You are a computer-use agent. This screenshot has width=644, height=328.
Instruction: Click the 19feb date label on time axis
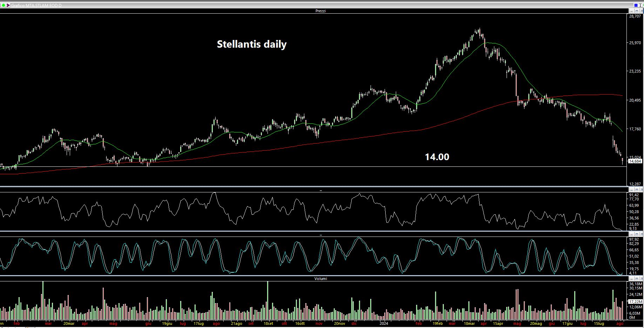tap(438, 323)
